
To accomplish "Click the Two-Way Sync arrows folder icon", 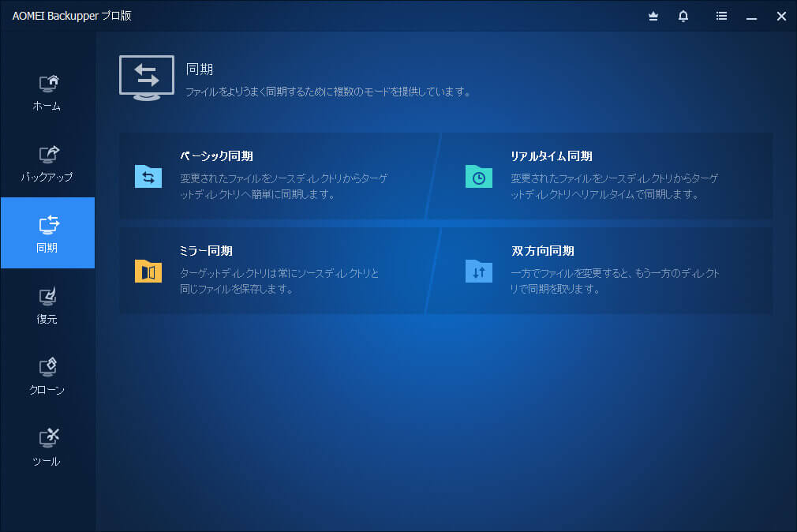I will pyautogui.click(x=478, y=271).
